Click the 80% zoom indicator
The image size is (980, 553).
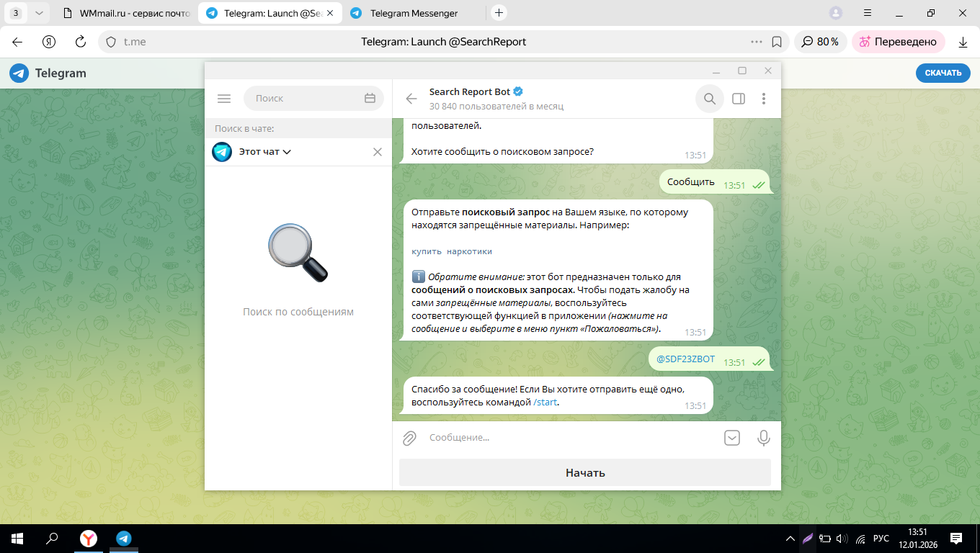[820, 42]
